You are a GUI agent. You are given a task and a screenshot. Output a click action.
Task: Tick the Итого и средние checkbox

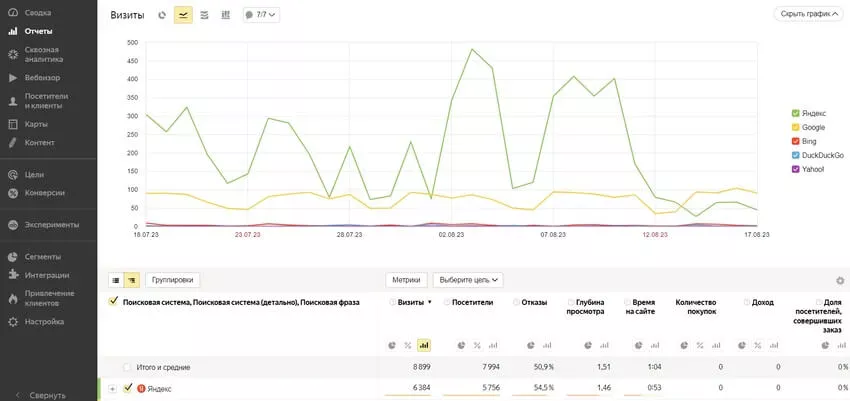pos(127,367)
